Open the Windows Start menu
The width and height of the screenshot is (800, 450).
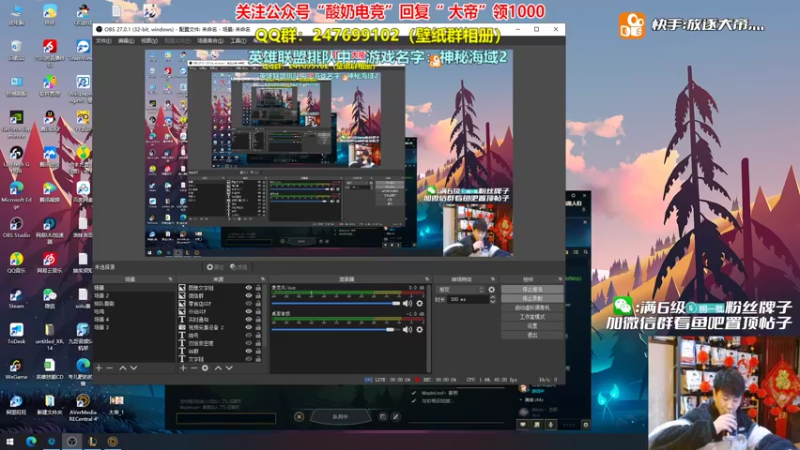click(x=10, y=441)
